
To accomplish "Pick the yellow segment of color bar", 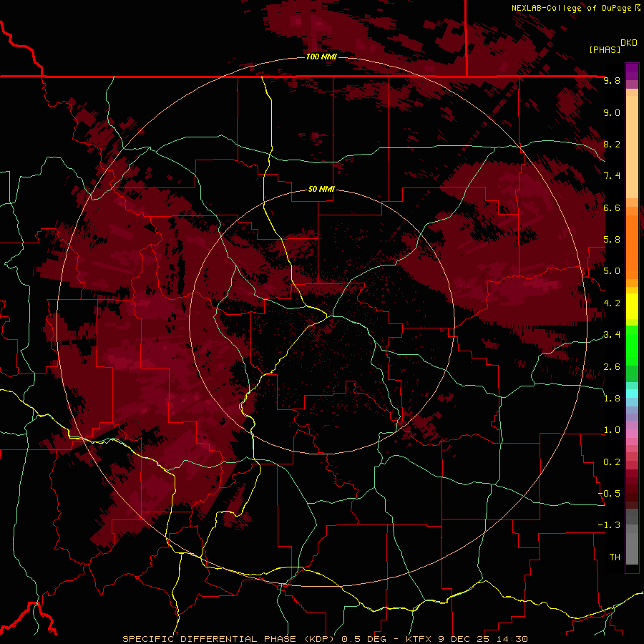I will coord(632,306).
